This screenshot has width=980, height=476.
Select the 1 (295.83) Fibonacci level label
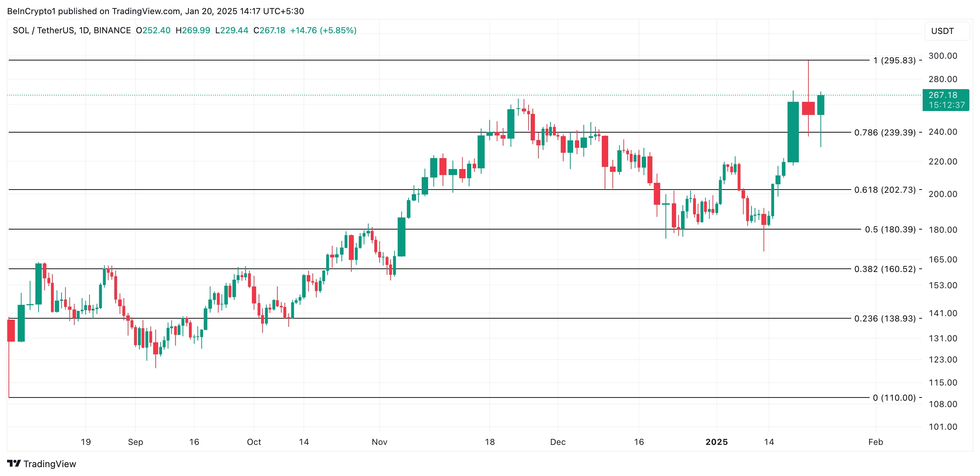(894, 60)
